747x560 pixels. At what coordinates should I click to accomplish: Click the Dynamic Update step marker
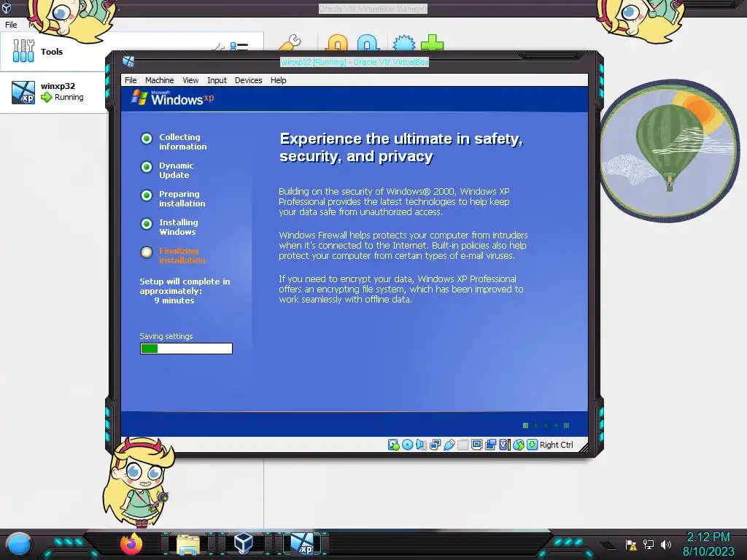pos(146,167)
